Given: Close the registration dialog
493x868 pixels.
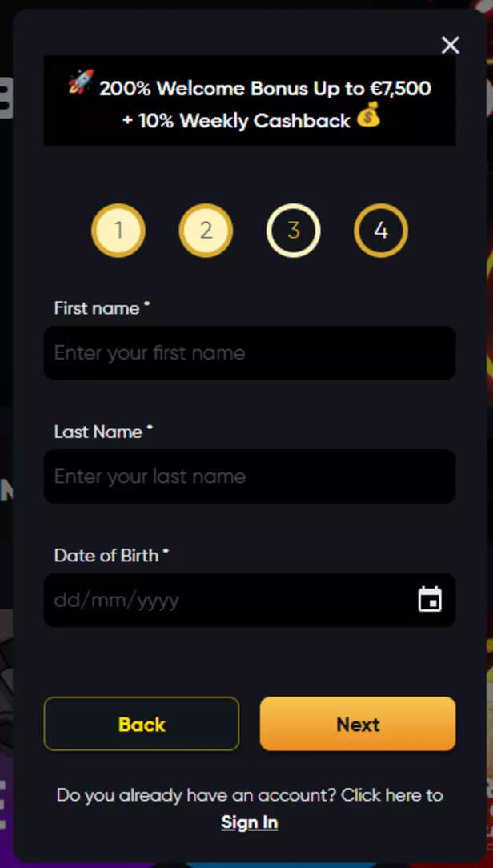Looking at the screenshot, I should pos(451,46).
